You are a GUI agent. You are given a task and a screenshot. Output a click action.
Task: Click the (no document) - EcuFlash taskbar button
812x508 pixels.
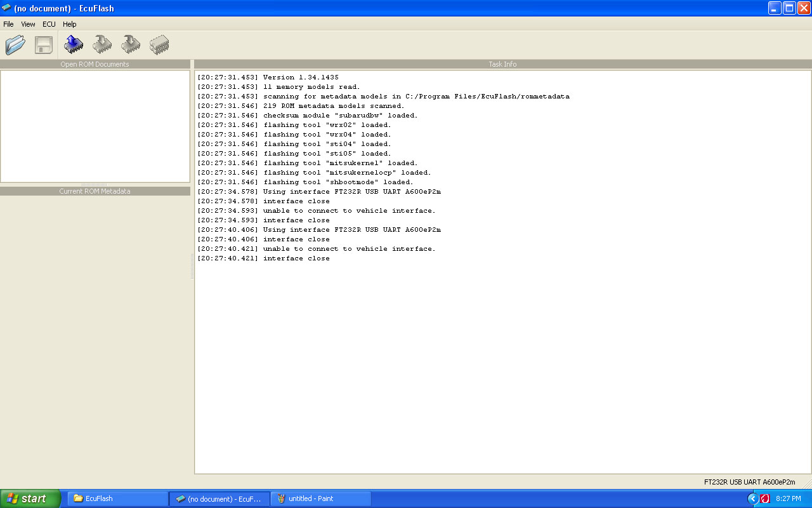pyautogui.click(x=219, y=498)
